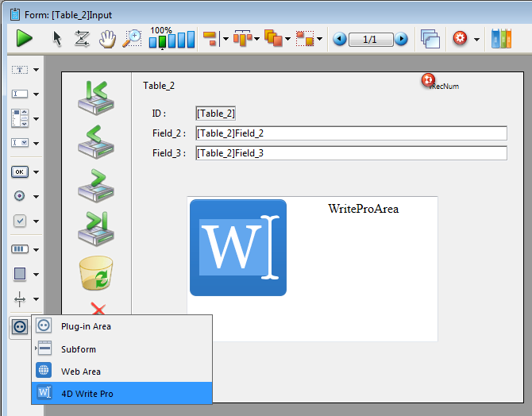The image size is (532, 416).
Task: Select the splitter tool
Action: coord(20,299)
